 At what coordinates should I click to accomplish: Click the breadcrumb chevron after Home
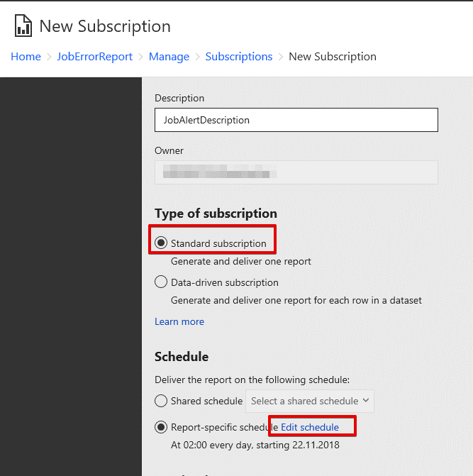click(49, 57)
